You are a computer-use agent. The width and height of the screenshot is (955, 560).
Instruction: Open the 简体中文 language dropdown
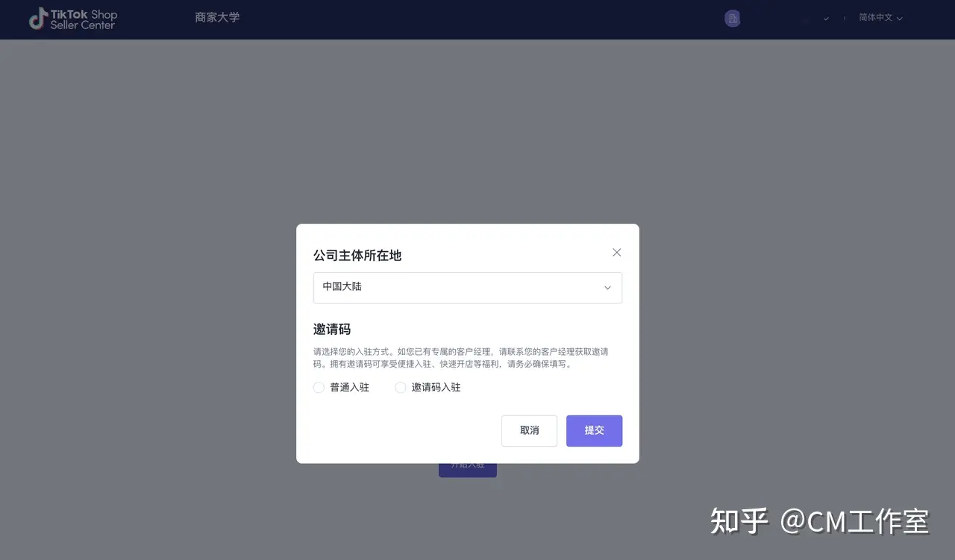tap(880, 18)
